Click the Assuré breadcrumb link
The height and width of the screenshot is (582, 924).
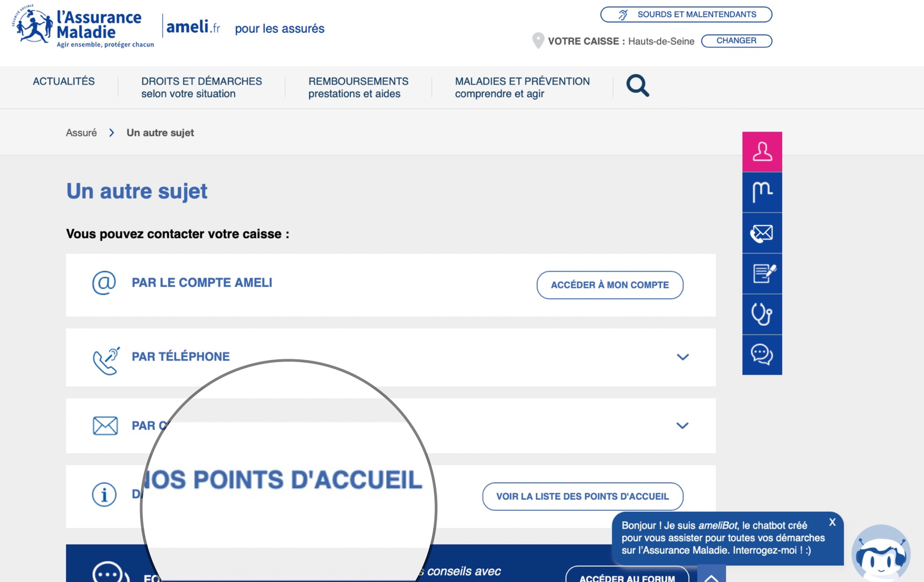pyautogui.click(x=81, y=132)
